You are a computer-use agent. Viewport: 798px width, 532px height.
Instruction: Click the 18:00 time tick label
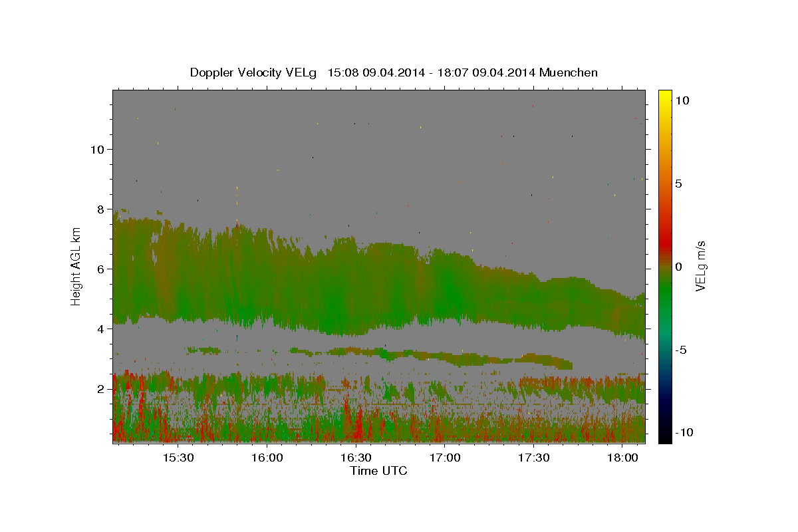click(622, 458)
